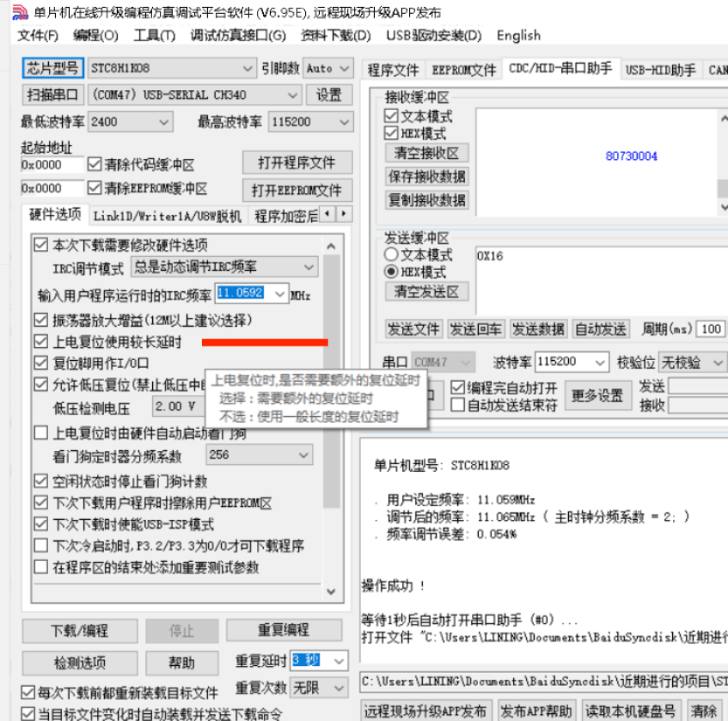Click the 自动发送 button
728x721 pixels.
tap(601, 329)
